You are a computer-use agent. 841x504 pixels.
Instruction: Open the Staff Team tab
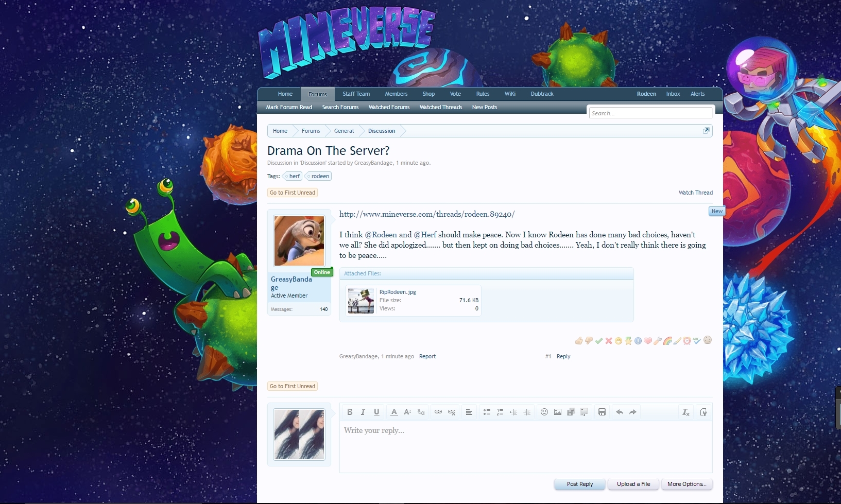pyautogui.click(x=356, y=94)
